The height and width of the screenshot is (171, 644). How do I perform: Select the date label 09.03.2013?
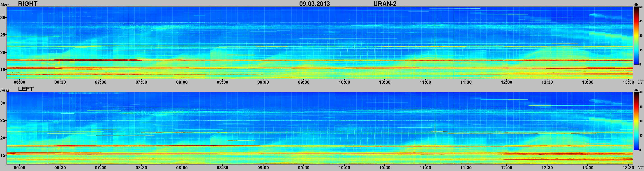pyautogui.click(x=314, y=4)
